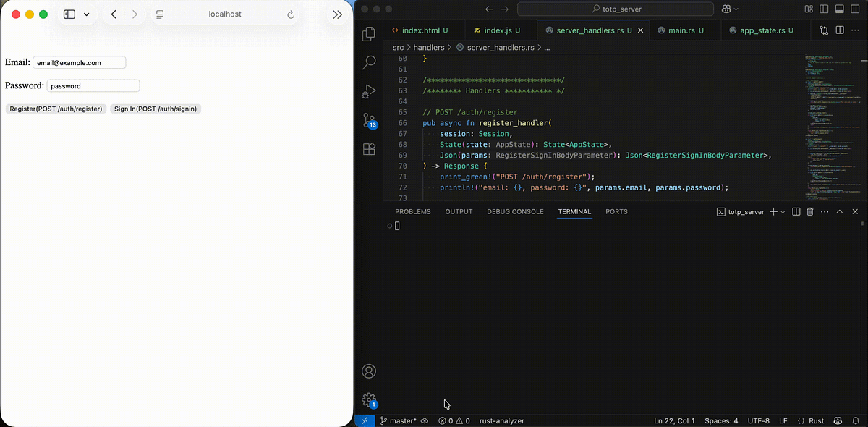Open the Explorer file view
868x427 pixels.
pyautogui.click(x=369, y=33)
